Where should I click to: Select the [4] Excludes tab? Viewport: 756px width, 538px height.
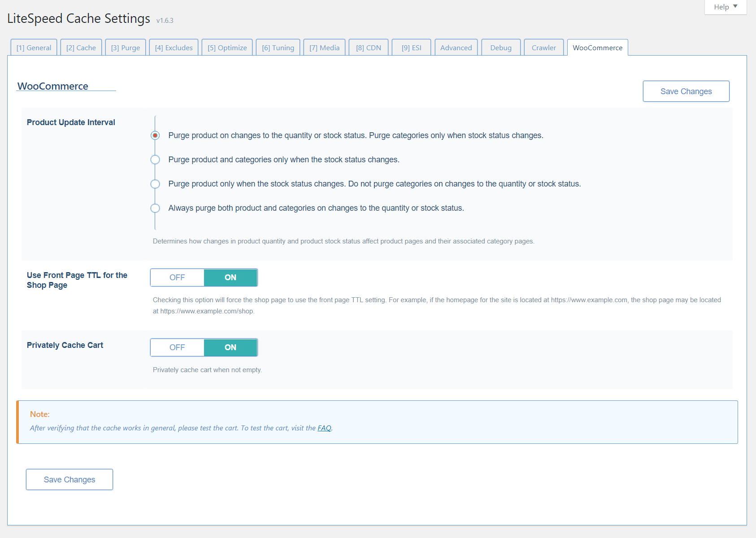[x=174, y=48]
